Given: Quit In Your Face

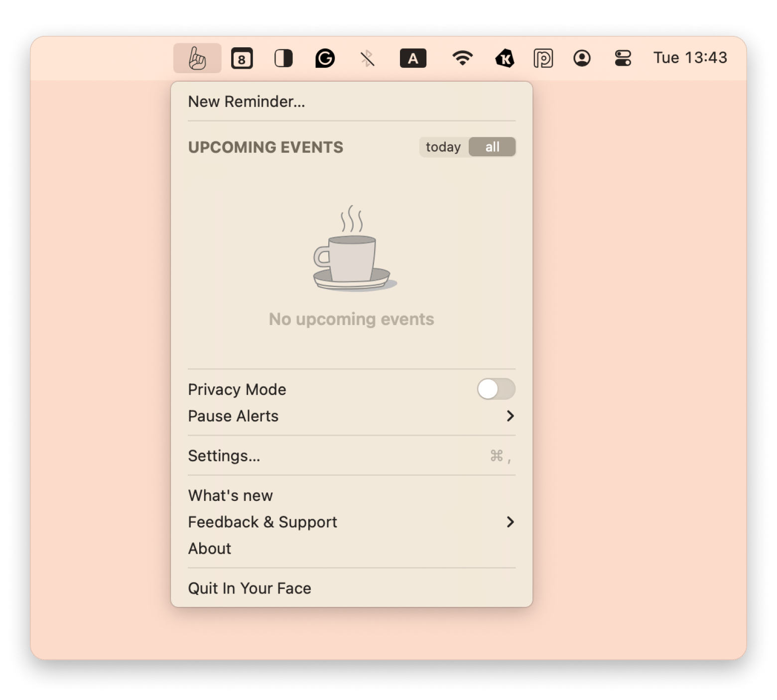Looking at the screenshot, I should pos(249,588).
